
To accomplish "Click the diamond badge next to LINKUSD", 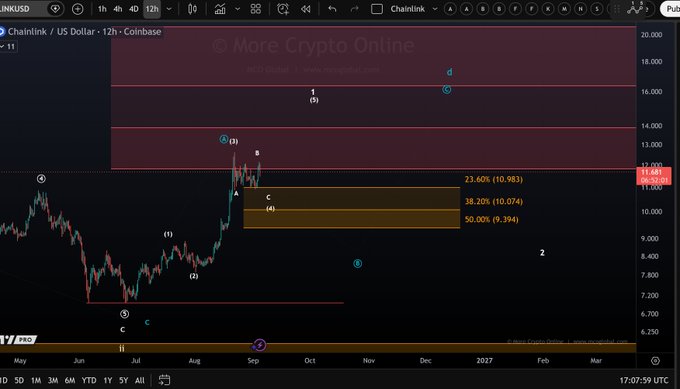I will pyautogui.click(x=55, y=9).
